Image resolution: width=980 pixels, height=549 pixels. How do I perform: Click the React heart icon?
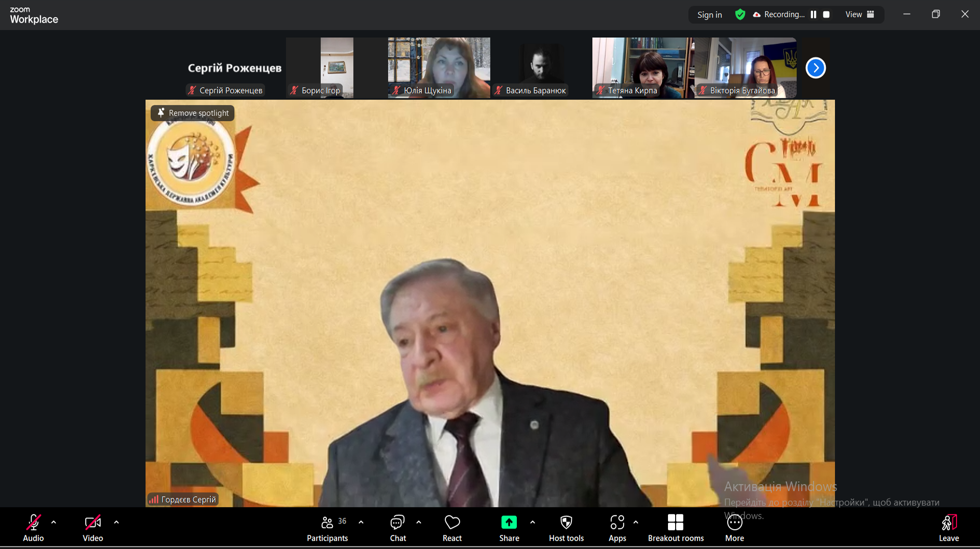pos(452,528)
